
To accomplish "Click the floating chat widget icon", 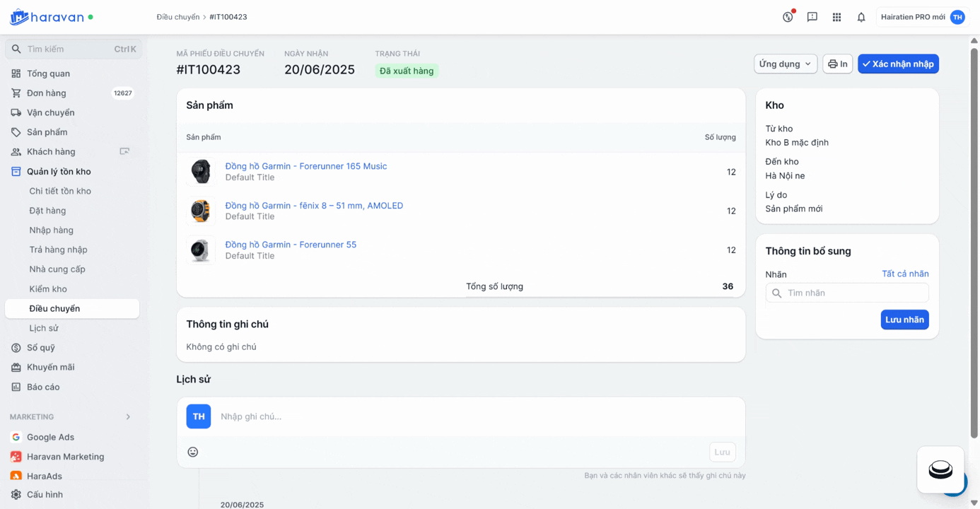I will click(x=940, y=469).
